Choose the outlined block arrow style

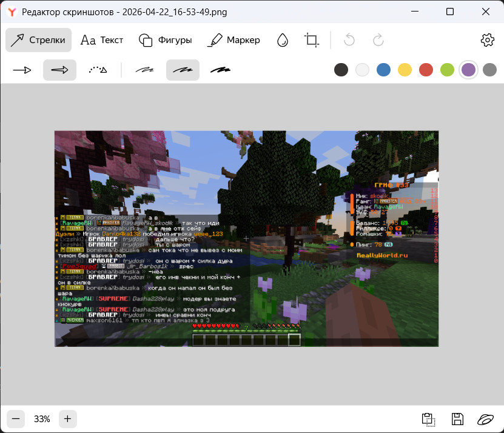point(59,70)
